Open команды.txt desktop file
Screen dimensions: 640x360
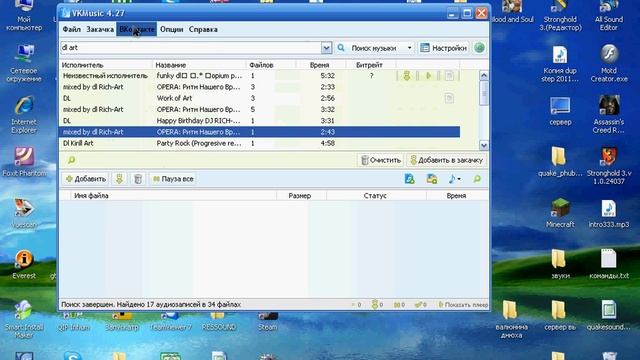[609, 264]
